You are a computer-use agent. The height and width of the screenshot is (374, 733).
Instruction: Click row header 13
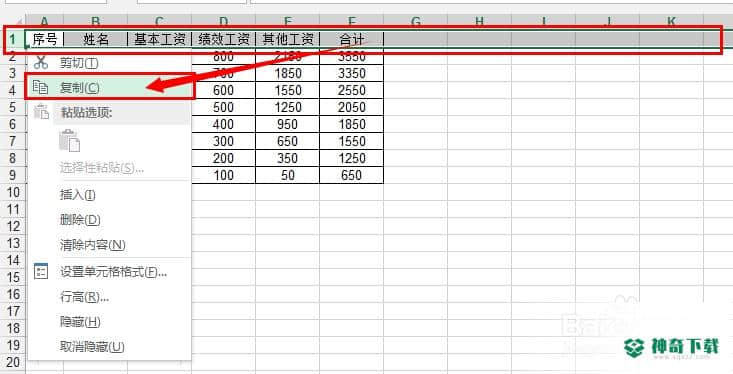tap(13, 243)
